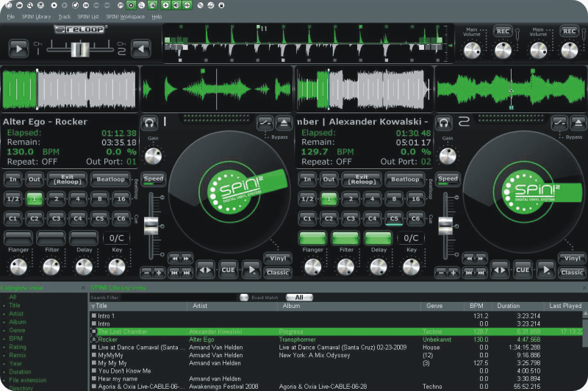Click the left deck reverse/forward direction icon
The height and width of the screenshot is (391, 588).
click(205, 270)
